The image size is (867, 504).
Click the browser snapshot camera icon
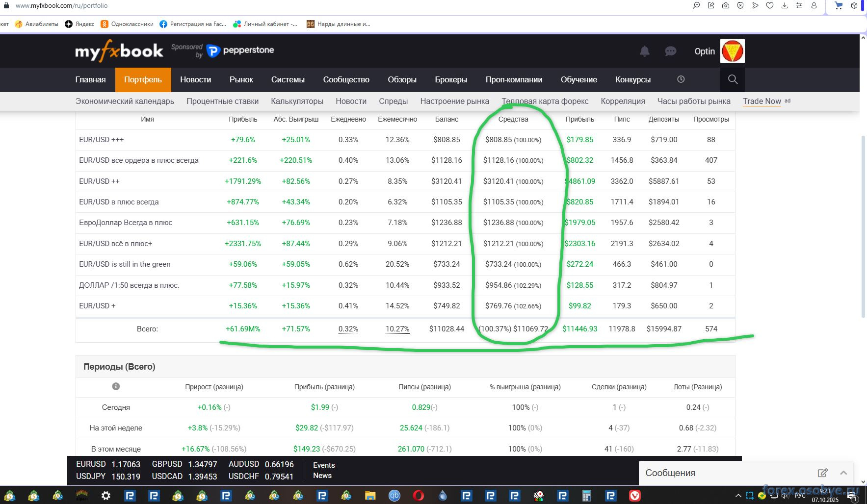pos(726,5)
